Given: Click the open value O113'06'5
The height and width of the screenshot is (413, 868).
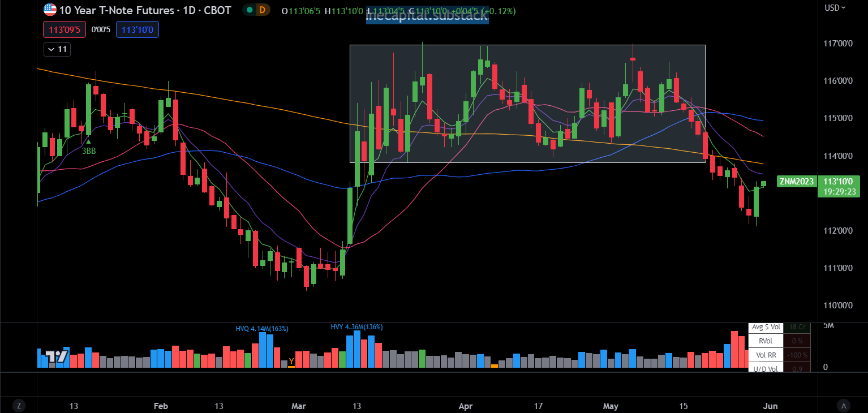Looking at the screenshot, I should coord(302,11).
